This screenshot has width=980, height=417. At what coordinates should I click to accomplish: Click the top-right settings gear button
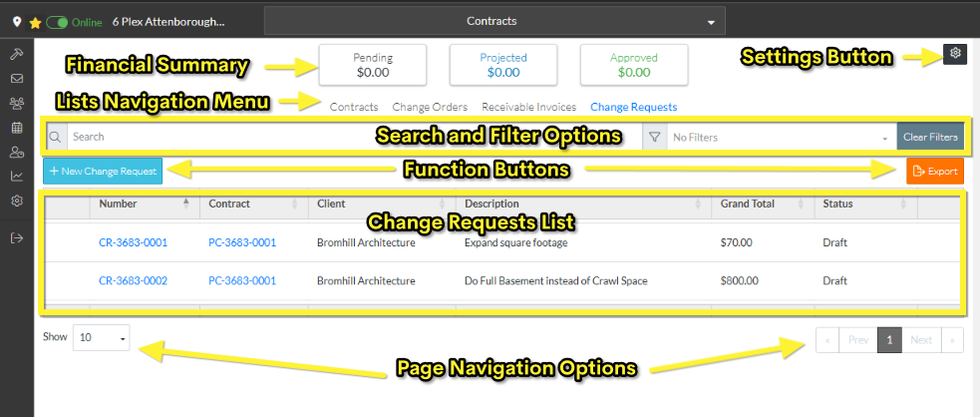955,54
